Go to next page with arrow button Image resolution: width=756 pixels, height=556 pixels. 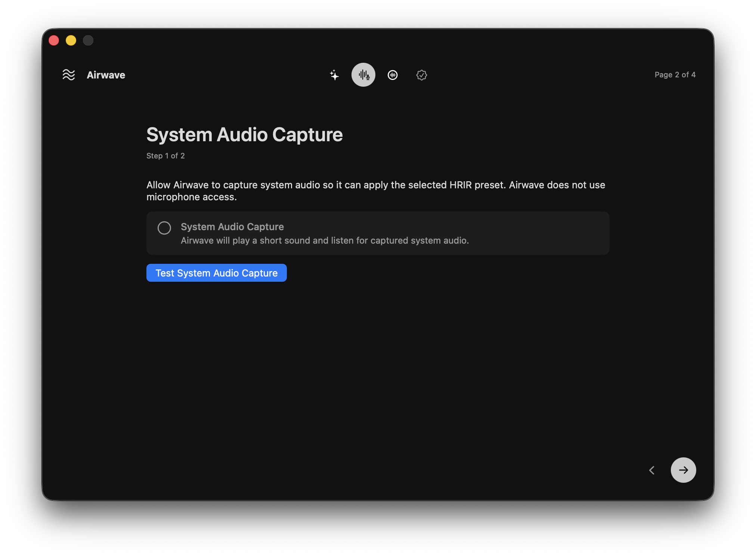684,470
